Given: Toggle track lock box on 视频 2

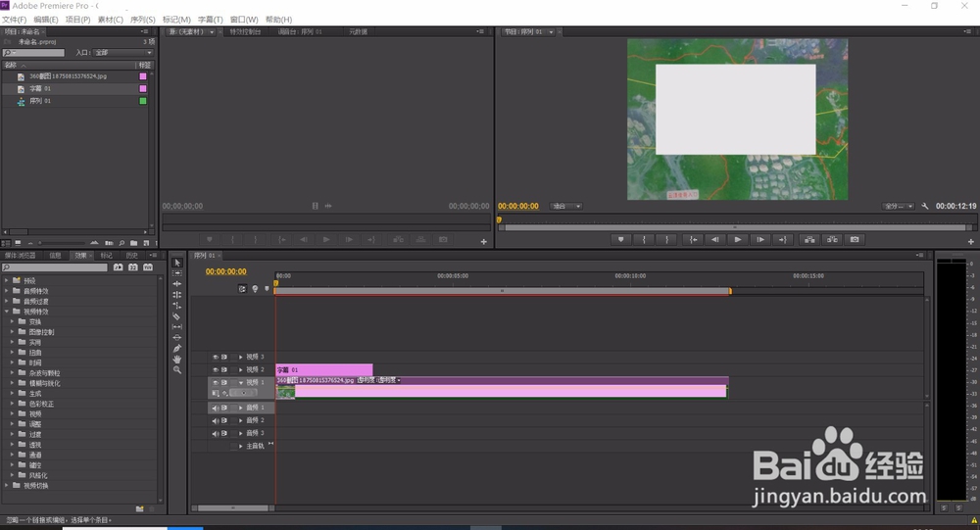Looking at the screenshot, I should pyautogui.click(x=234, y=370).
